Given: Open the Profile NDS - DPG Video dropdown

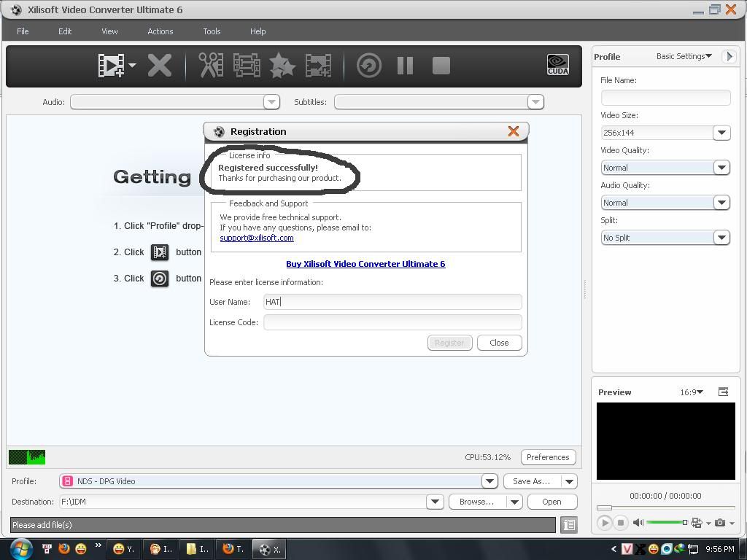Looking at the screenshot, I should [x=489, y=481].
